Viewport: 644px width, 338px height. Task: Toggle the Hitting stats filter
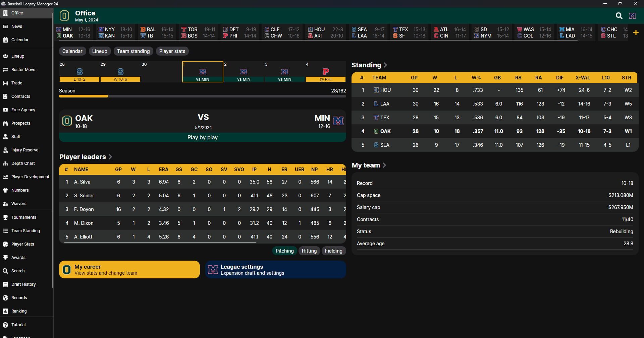[309, 251]
